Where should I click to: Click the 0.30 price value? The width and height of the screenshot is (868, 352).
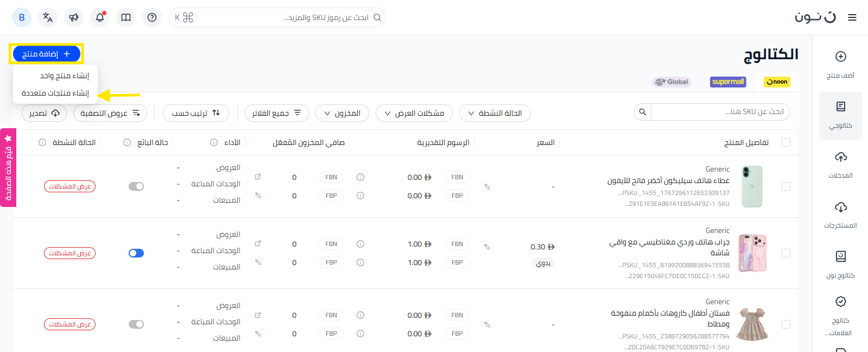pos(542,247)
